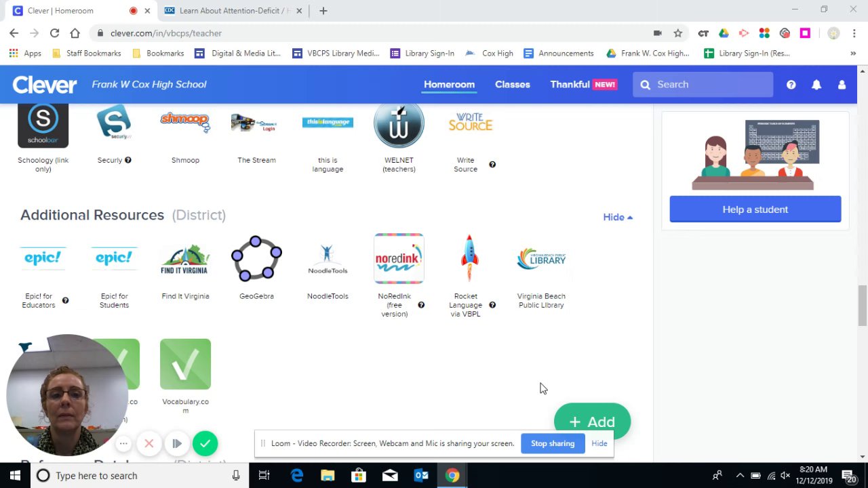Open Epic! for Students icon
The width and height of the screenshot is (868, 488).
tap(114, 258)
